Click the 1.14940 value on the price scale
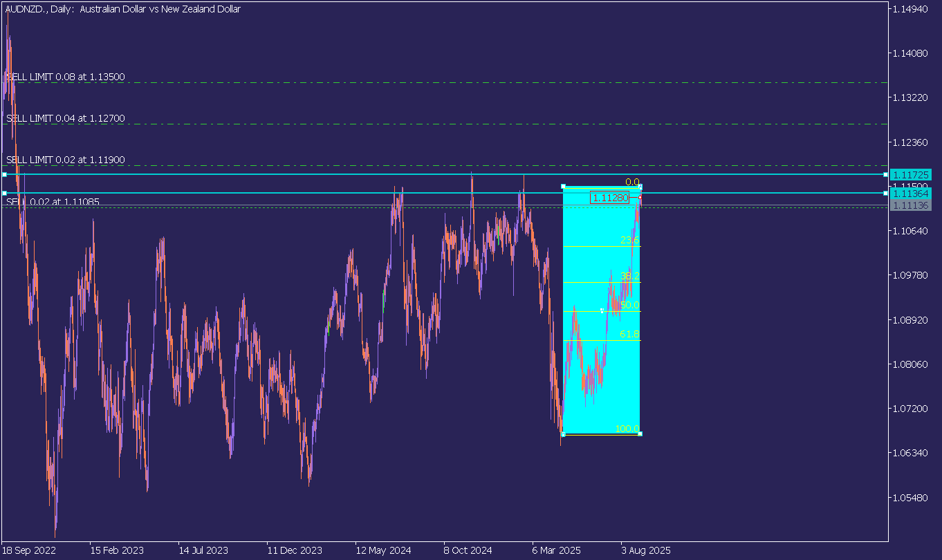This screenshot has height=560, width=942. 909,9
